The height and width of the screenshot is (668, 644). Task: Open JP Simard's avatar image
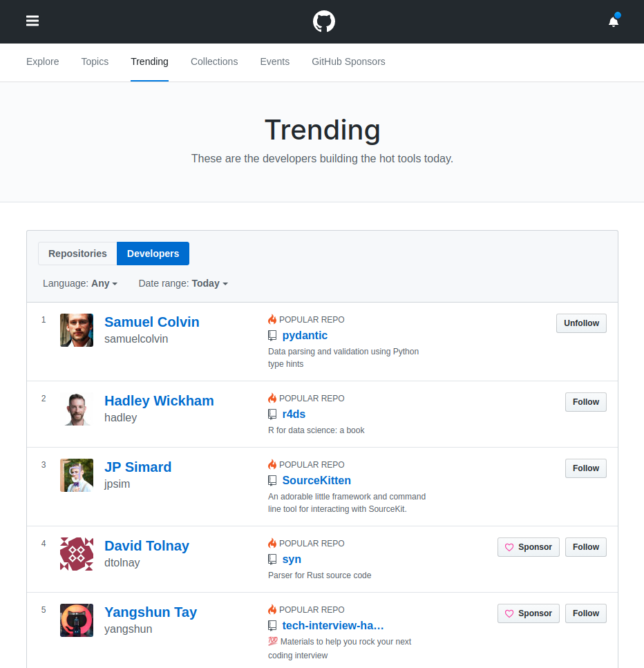77,475
